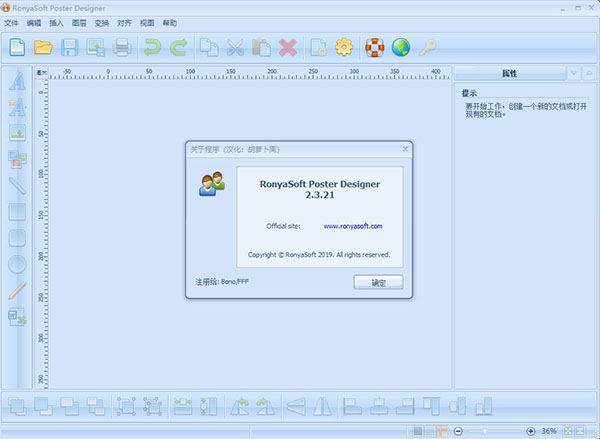The height and width of the screenshot is (439, 600).
Task: Open the 帮助 menu
Action: coord(170,21)
